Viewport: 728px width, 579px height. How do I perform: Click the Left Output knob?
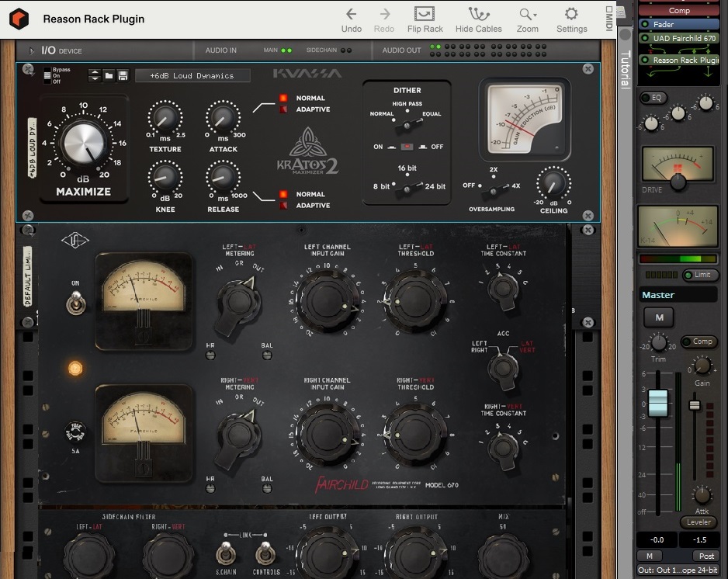pos(328,553)
